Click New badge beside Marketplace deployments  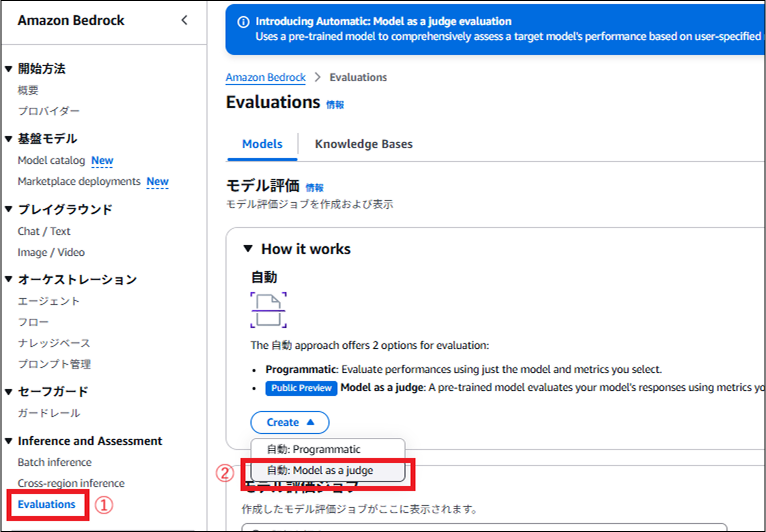[157, 181]
